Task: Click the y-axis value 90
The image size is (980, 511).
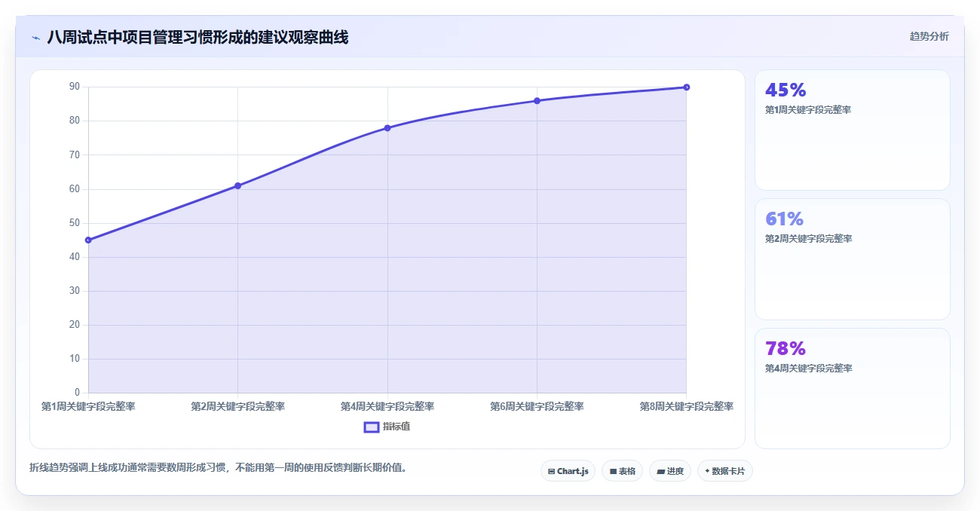Action: click(75, 87)
